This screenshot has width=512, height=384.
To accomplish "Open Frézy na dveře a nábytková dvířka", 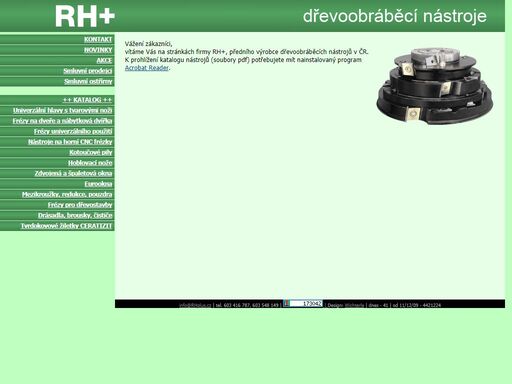I will point(62,121).
